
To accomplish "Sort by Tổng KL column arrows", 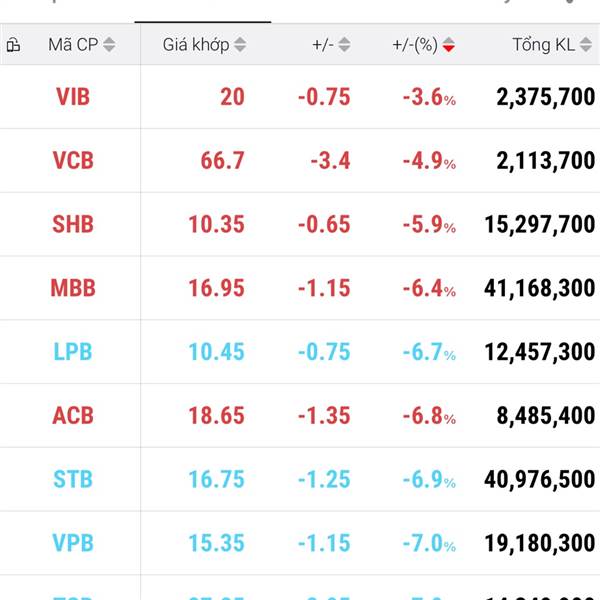I will click(x=585, y=45).
